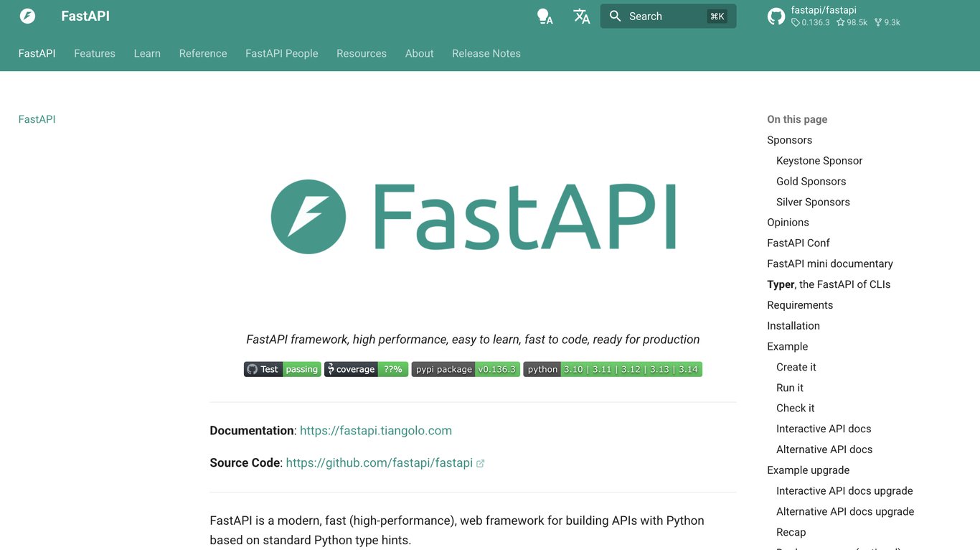Open the About tab
The height and width of the screenshot is (550, 980).
419,53
